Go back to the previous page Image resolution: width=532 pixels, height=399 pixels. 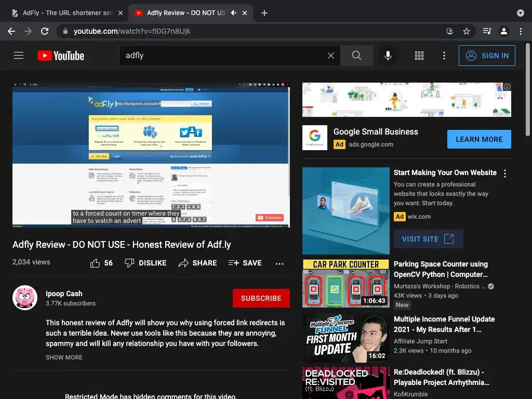tap(11, 31)
